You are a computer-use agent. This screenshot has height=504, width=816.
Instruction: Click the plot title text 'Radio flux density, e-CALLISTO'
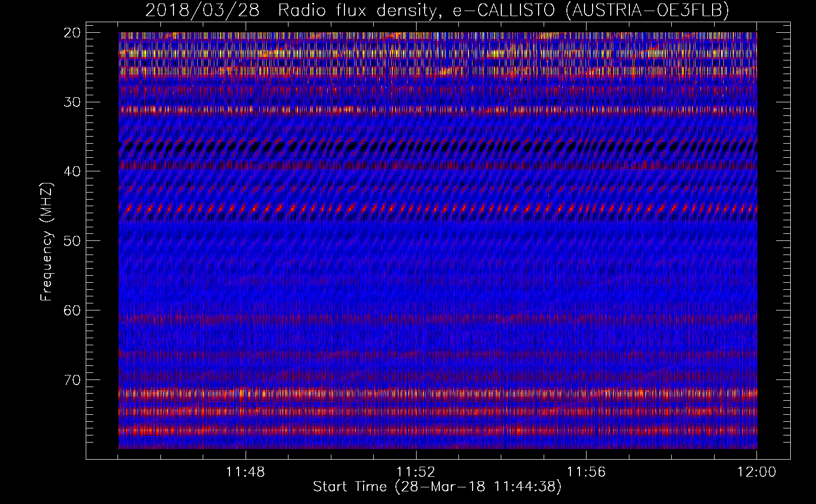coord(416,11)
